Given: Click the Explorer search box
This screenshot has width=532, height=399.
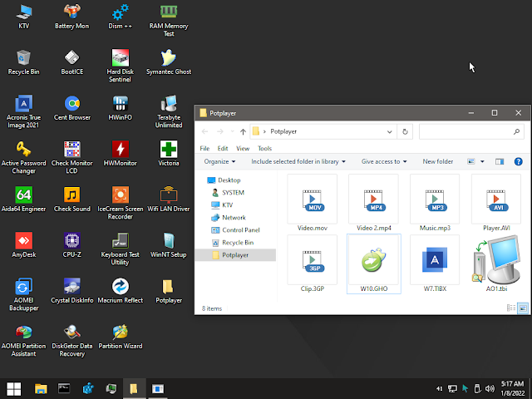Looking at the screenshot, I should pos(471,131).
